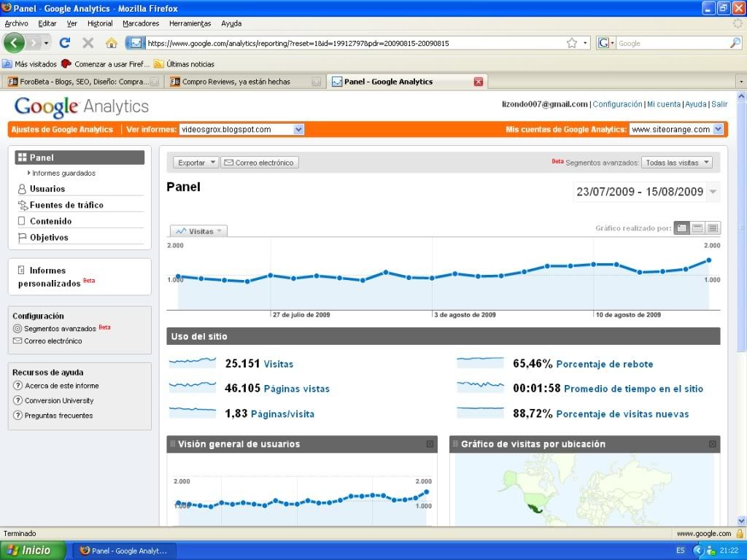Open the Historial menu
747x560 pixels.
click(x=100, y=23)
